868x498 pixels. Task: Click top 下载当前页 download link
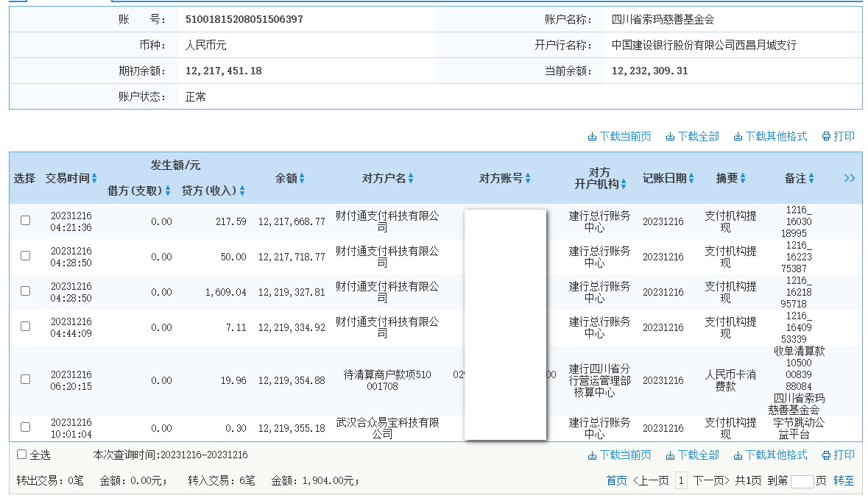619,136
